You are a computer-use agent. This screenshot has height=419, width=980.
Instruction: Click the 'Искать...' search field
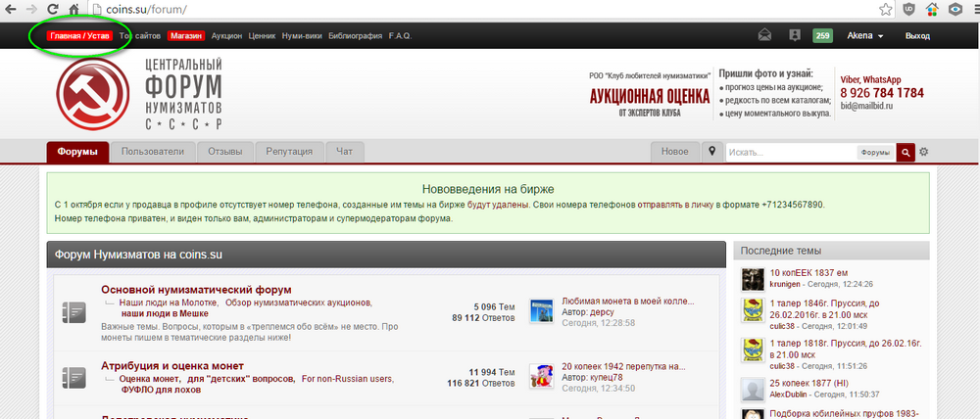(x=789, y=153)
